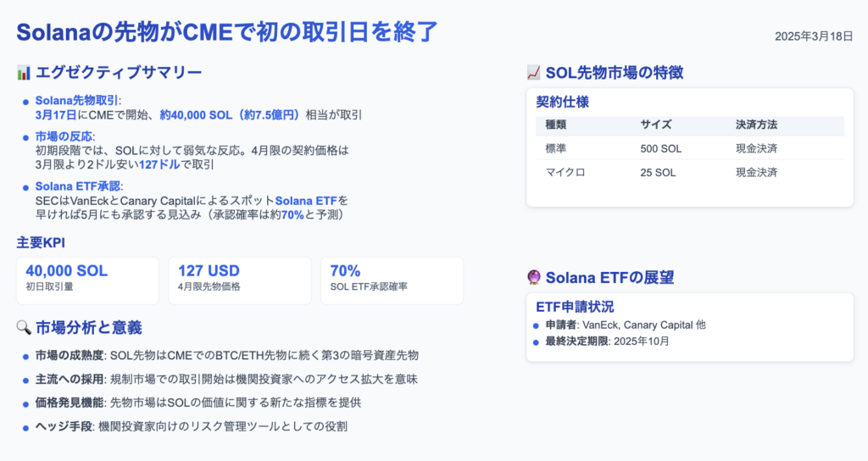Click the date 2025年3月18日 in the header

[x=812, y=36]
